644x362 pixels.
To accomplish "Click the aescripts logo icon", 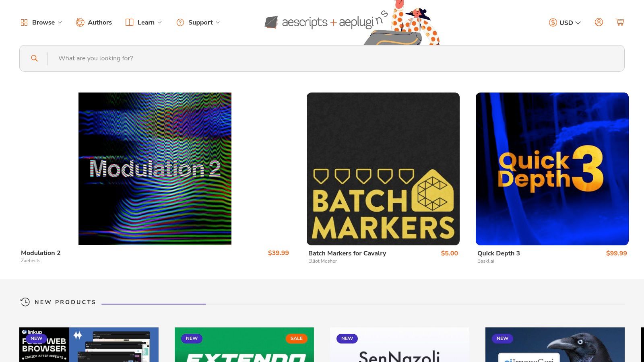I will pos(271,22).
